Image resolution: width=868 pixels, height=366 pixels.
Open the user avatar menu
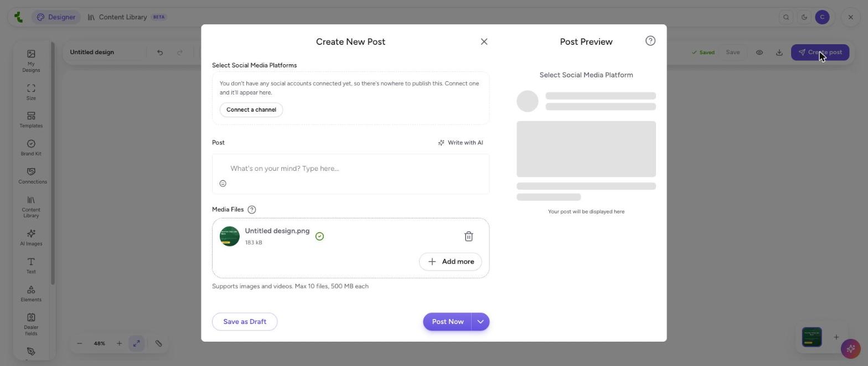822,17
